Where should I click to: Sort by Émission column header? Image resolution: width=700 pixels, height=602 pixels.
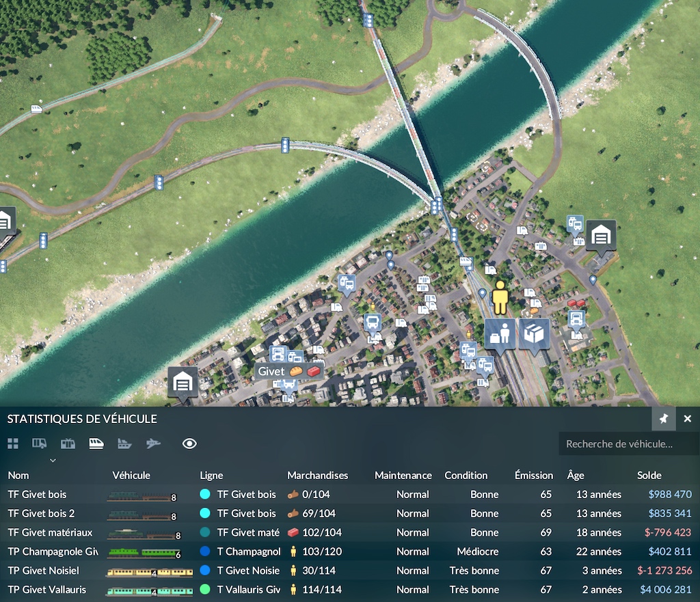[533, 476]
